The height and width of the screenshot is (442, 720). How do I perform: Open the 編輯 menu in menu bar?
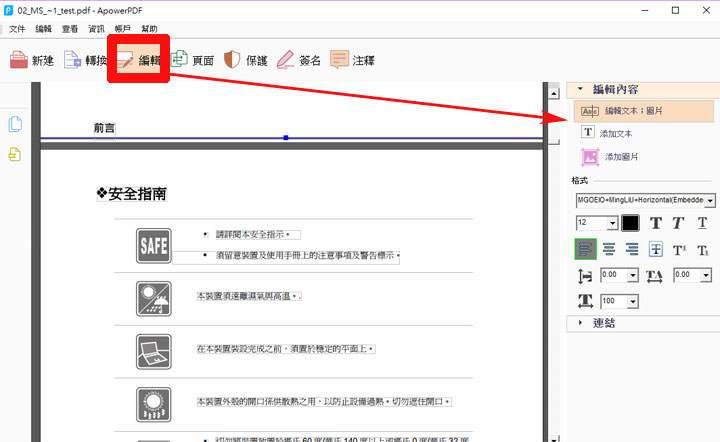pyautogui.click(x=43, y=29)
